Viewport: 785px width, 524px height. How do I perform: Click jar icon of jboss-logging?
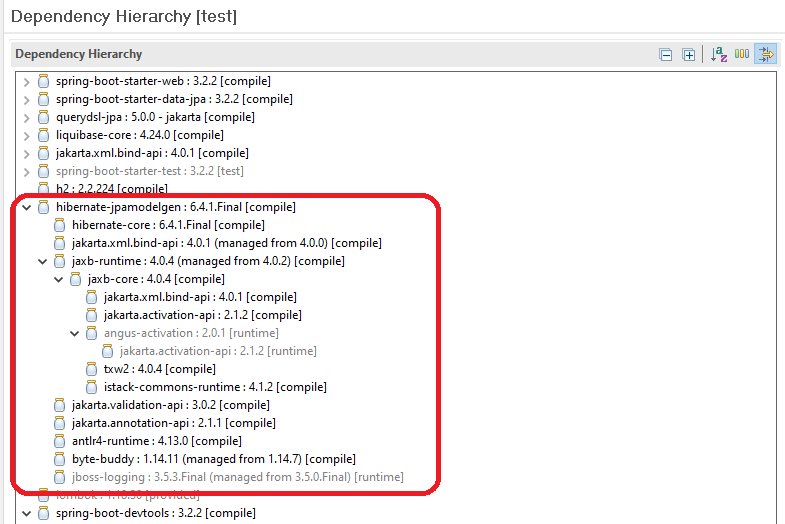point(60,477)
